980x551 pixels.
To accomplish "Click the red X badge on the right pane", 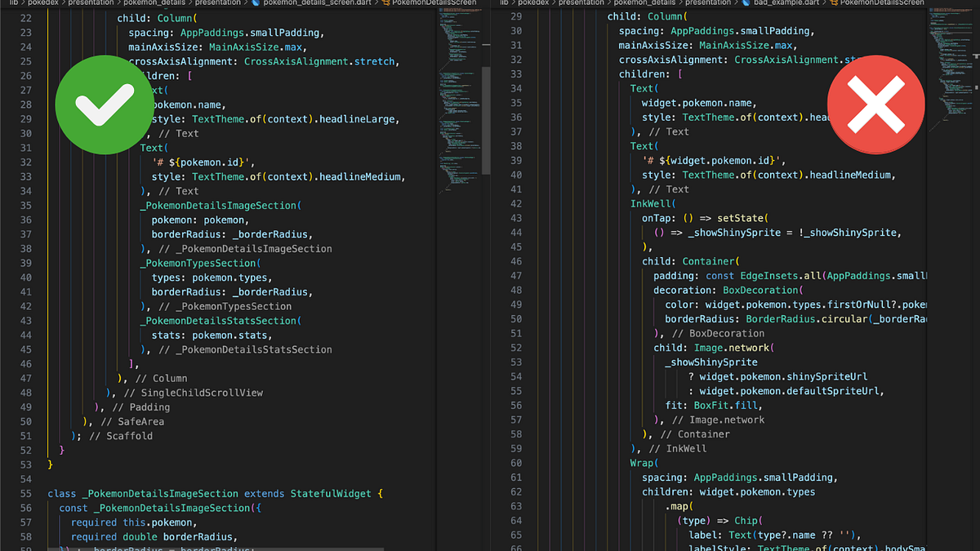I will tap(876, 104).
